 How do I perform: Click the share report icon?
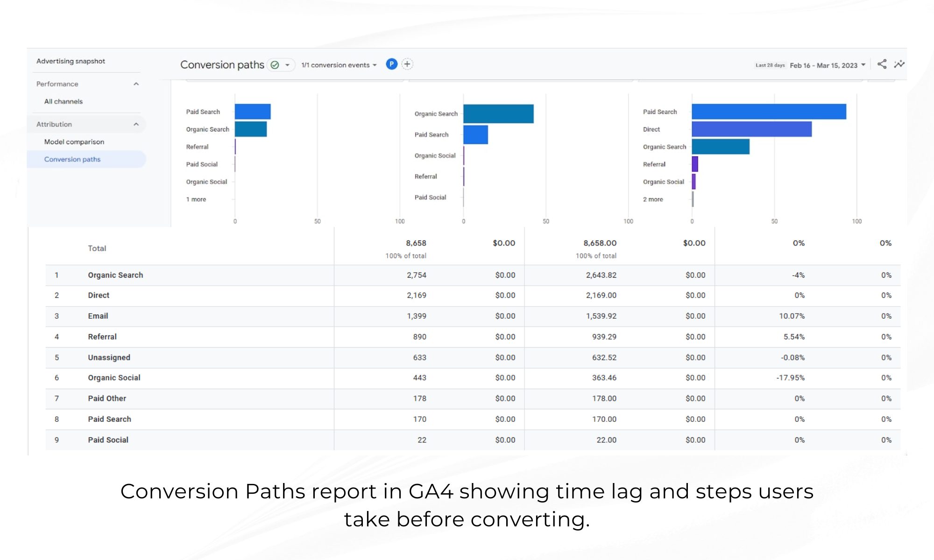click(882, 64)
